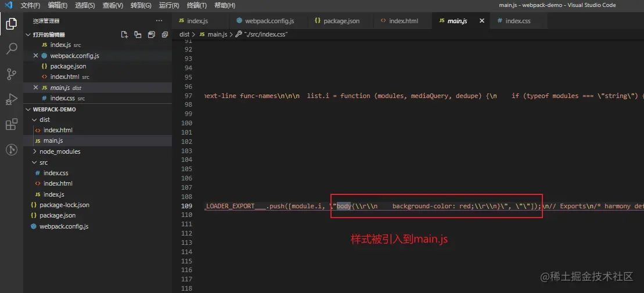Open package-lock.json in file tree
Screen dimensions: 644x293
98,205
